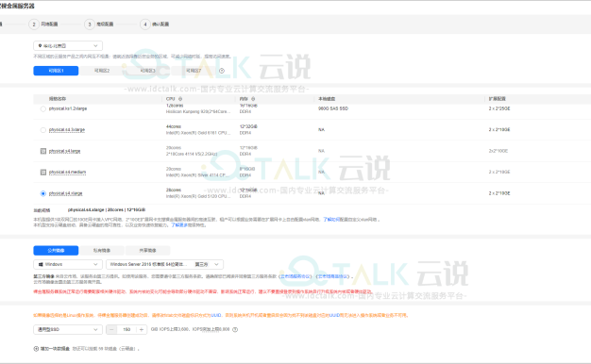The width and height of the screenshot is (591, 364).
Task: Click the help icon after IOPS limit text
Action: pyautogui.click(x=235, y=329)
